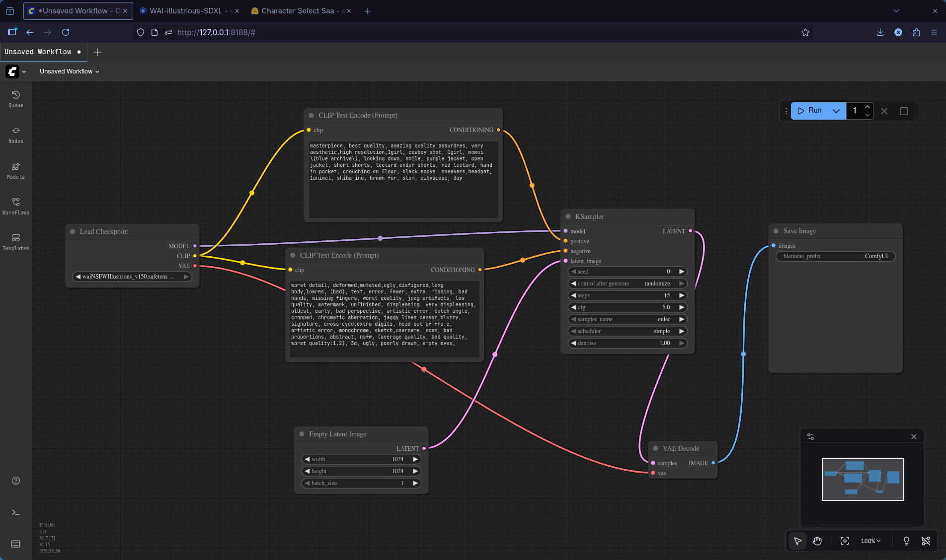
Task: Open the Unsaved Workflow breadcrumb menu
Action: point(69,71)
